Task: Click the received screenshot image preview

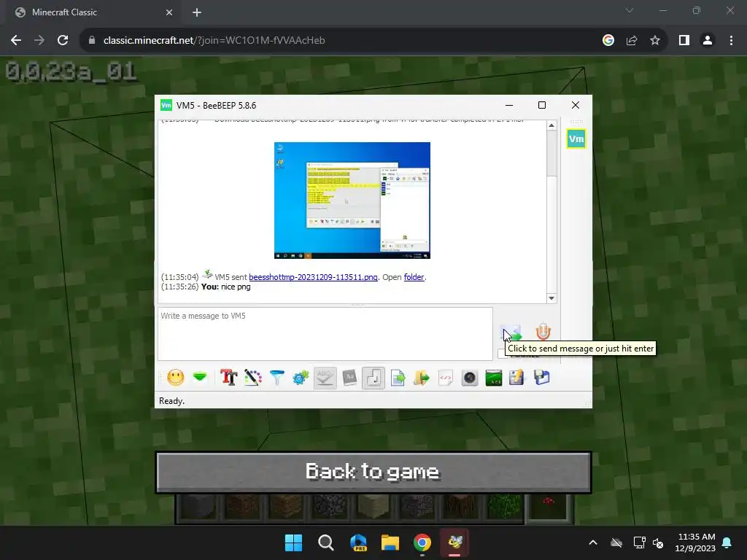Action: click(x=352, y=201)
